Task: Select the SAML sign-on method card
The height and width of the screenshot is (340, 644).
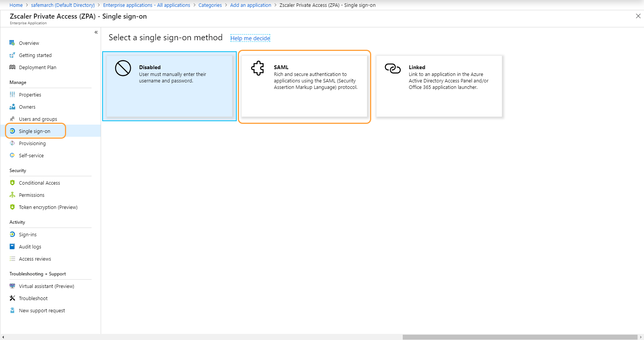Action: click(304, 86)
